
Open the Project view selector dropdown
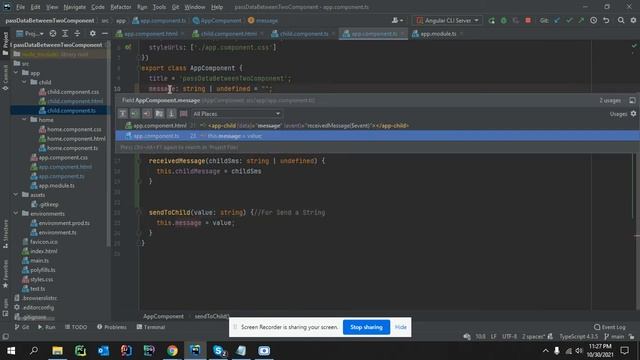click(x=30, y=33)
